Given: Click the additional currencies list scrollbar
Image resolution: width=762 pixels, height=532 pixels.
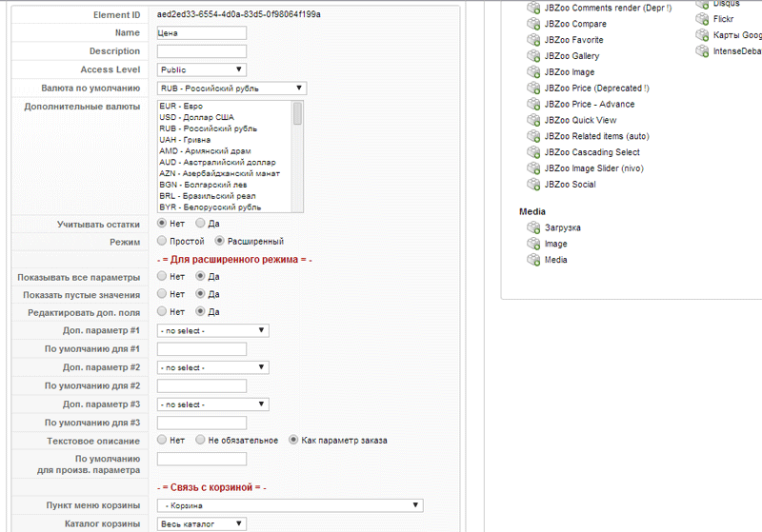Looking at the screenshot, I should pyautogui.click(x=297, y=114).
